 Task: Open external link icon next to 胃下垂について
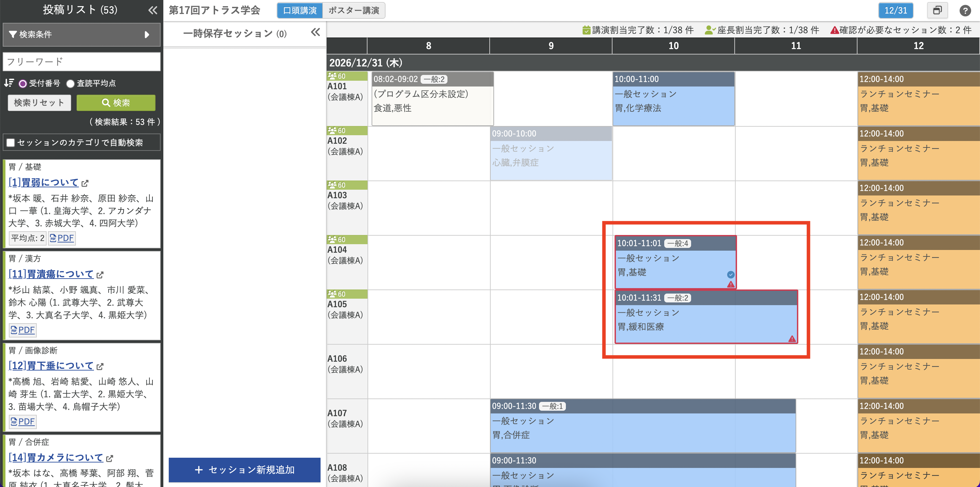coord(100,366)
